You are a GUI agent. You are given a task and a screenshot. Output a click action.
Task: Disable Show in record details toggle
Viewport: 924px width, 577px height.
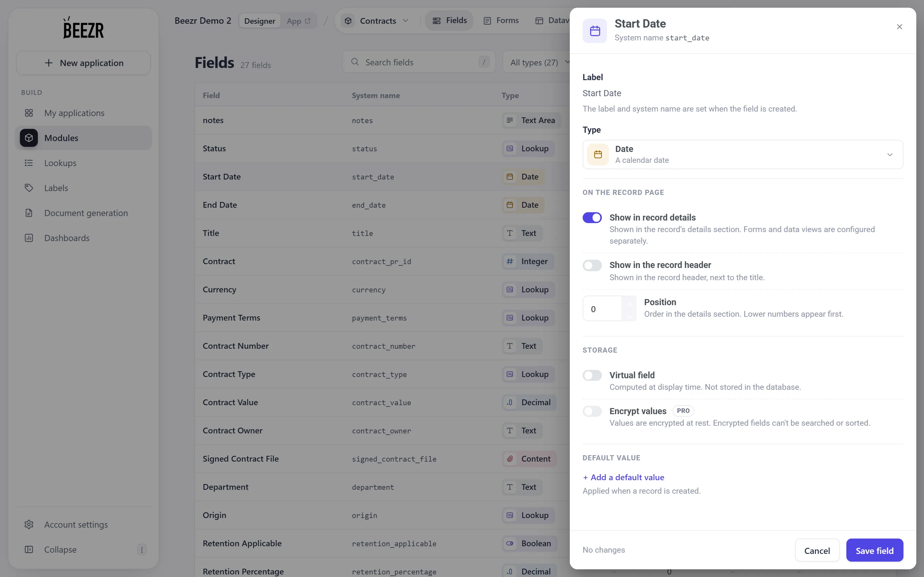(x=592, y=218)
